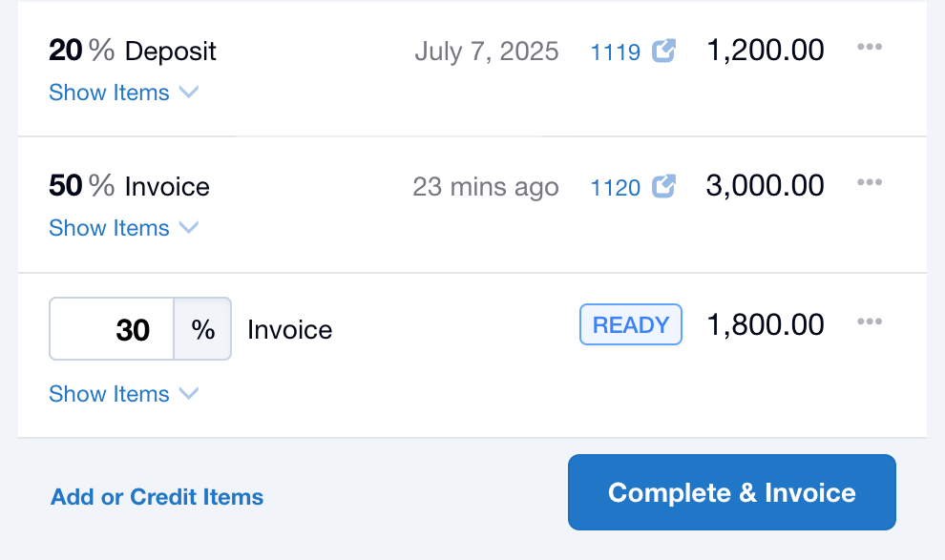945x560 pixels.
Task: Click the 1,800.00 amount on the ready invoice
Action: [764, 324]
